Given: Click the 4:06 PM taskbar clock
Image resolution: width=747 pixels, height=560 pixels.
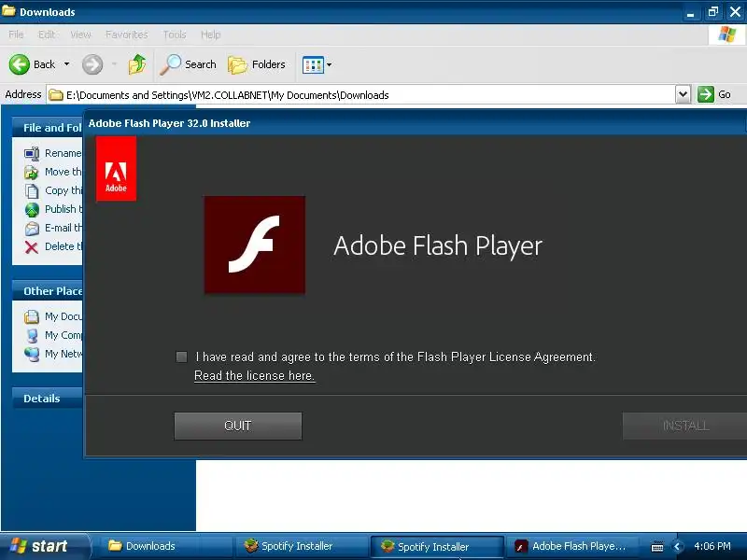Looking at the screenshot, I should click(x=712, y=546).
